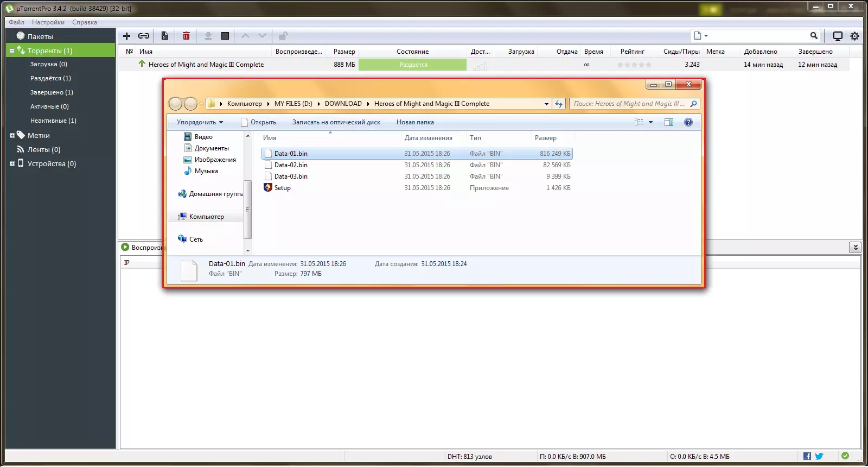Select Неактивные (1) category

pos(53,121)
